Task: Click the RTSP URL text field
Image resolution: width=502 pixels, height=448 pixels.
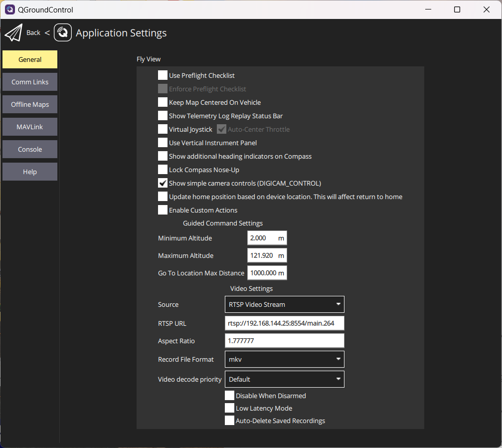Action: (x=284, y=323)
